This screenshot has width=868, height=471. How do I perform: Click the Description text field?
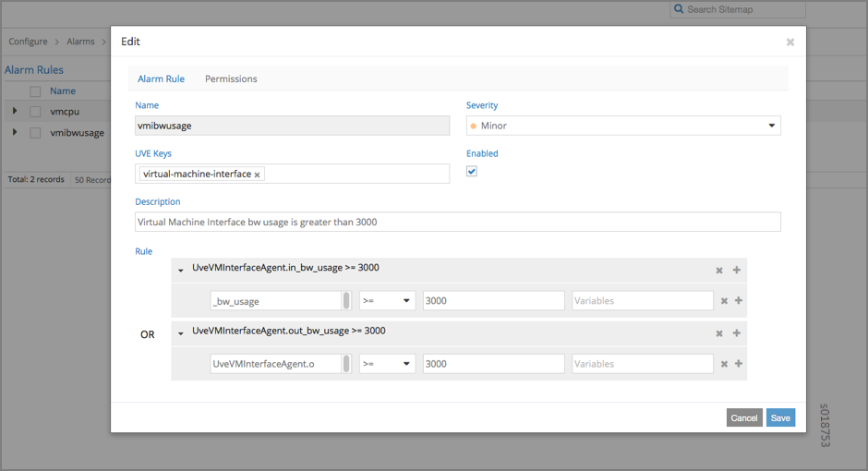[x=457, y=222]
